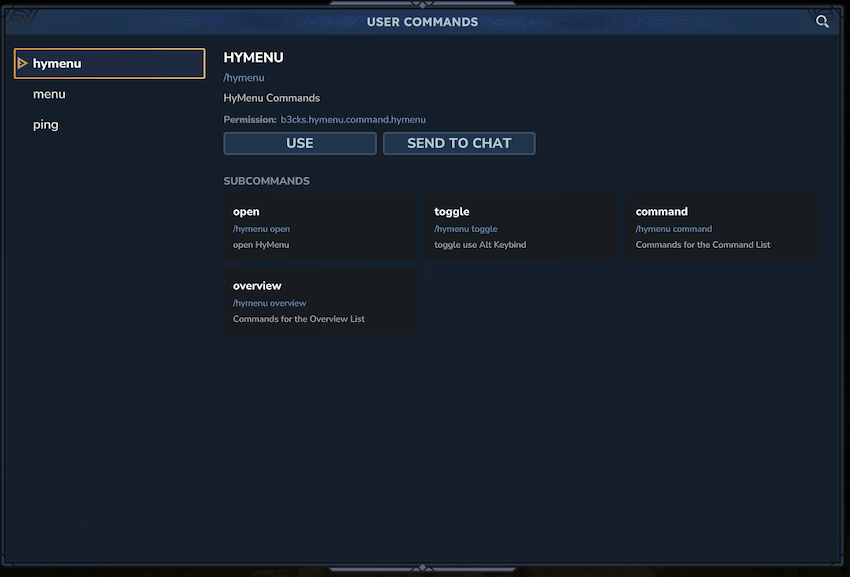Click 'Commands for the Overview List' description
The width and height of the screenshot is (850, 577).
coord(299,319)
